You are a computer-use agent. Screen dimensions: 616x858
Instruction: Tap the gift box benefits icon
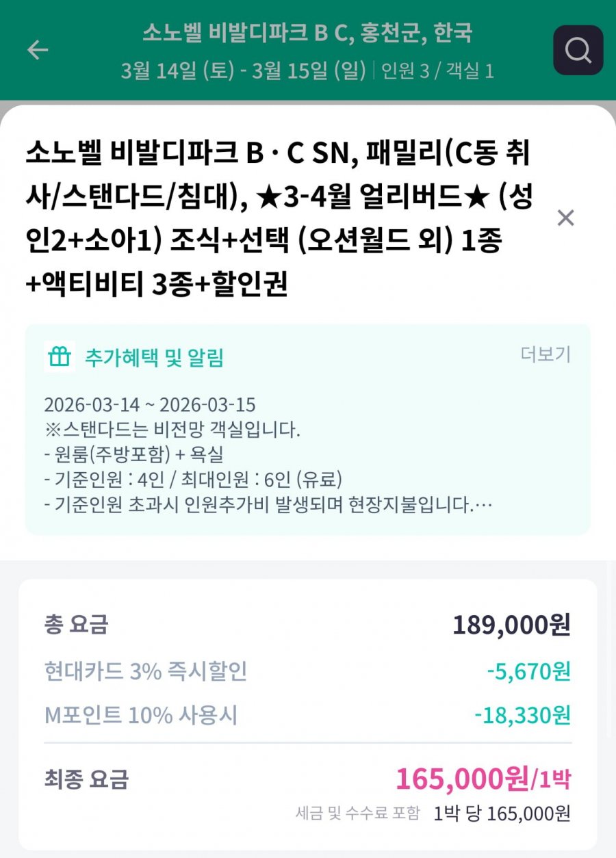(x=60, y=356)
